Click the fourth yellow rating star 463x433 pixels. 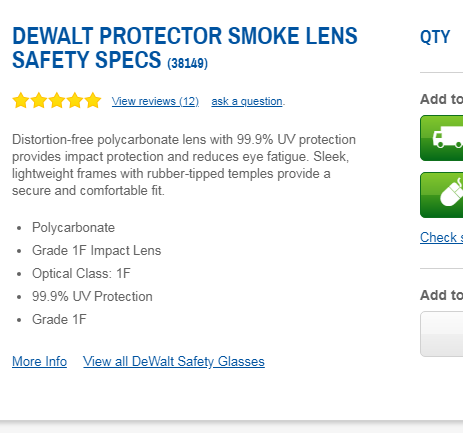75,100
